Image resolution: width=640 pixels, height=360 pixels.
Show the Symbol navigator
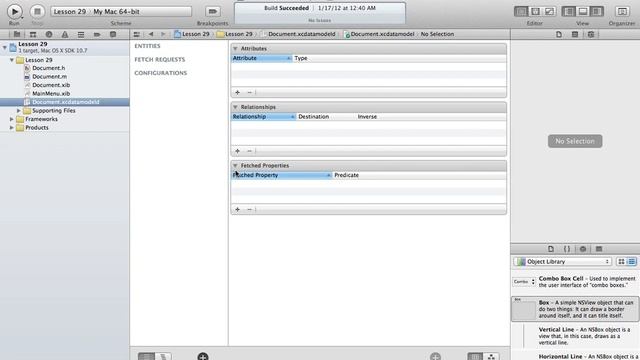pyautogui.click(x=33, y=34)
